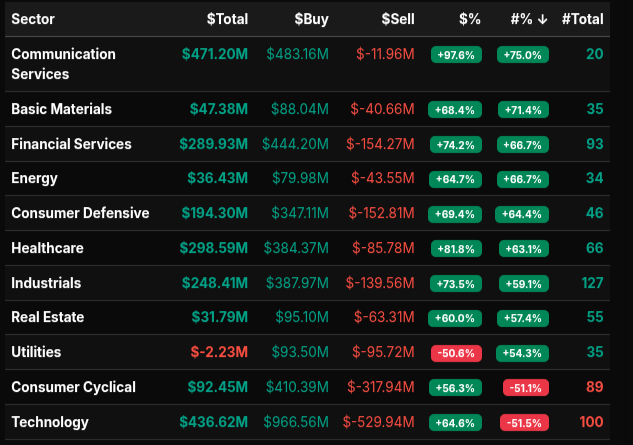Open Consumer Defensive sector details

click(x=80, y=213)
